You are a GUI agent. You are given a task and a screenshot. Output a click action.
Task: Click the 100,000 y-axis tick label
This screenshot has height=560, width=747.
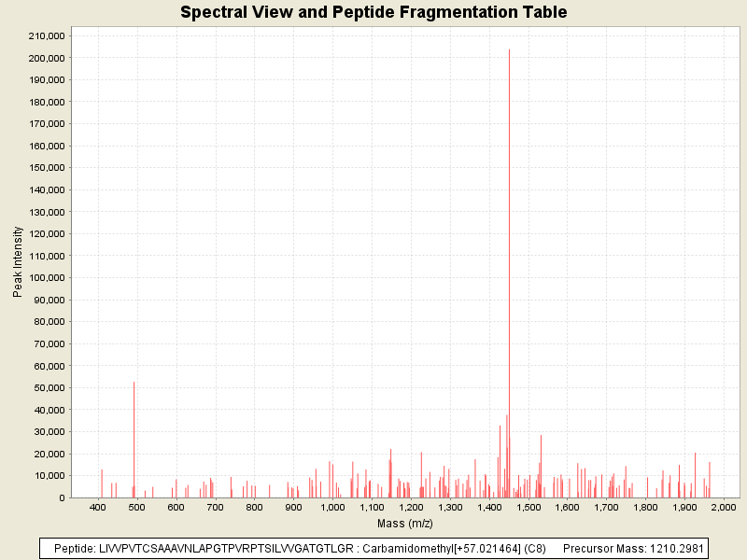pos(46,277)
